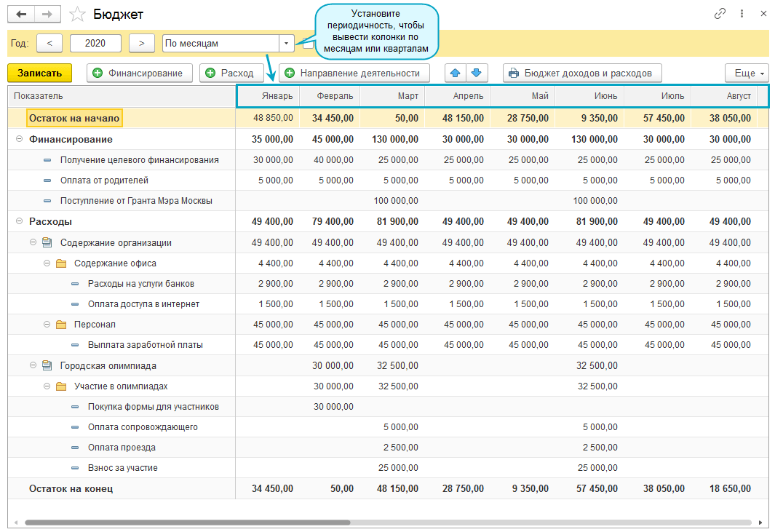
Task: Click the back navigation arrow
Action: click(x=21, y=15)
